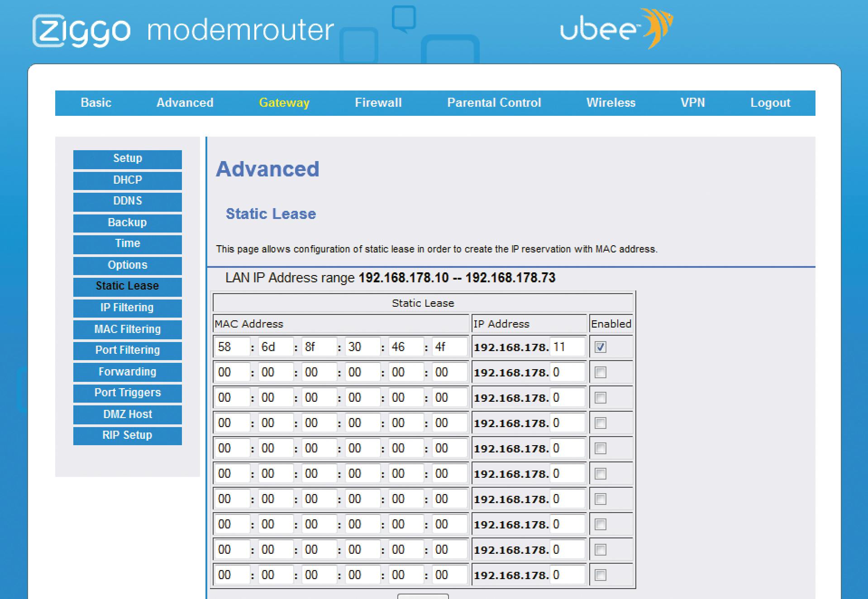868x599 pixels.
Task: Open the Gateway tab
Action: [x=284, y=103]
